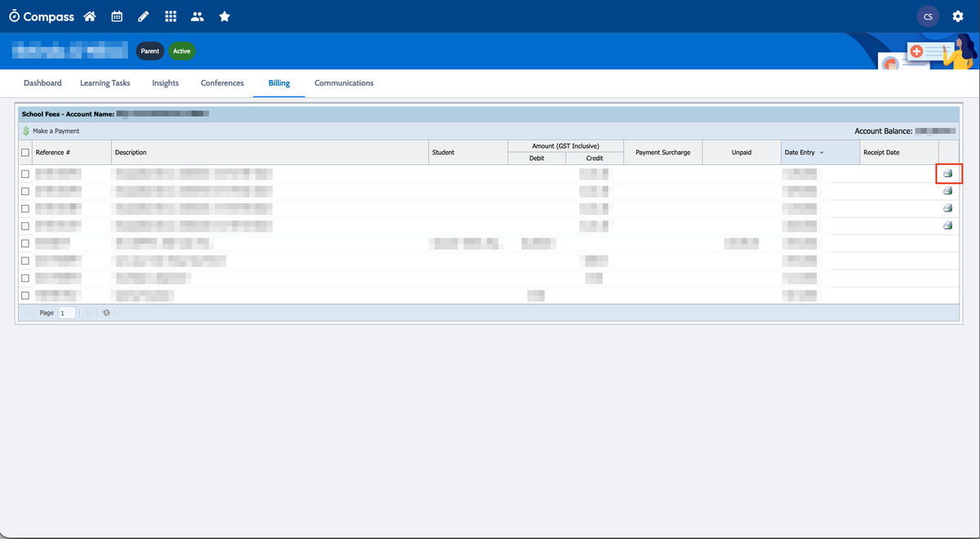Tick the seventh row's checkbox
The image size is (980, 539).
[25, 278]
